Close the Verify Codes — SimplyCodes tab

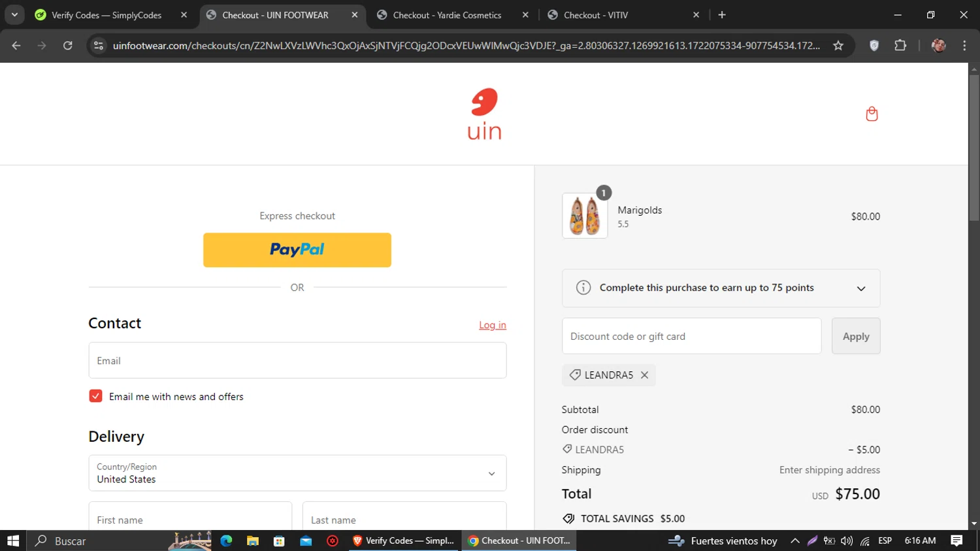[184, 14]
